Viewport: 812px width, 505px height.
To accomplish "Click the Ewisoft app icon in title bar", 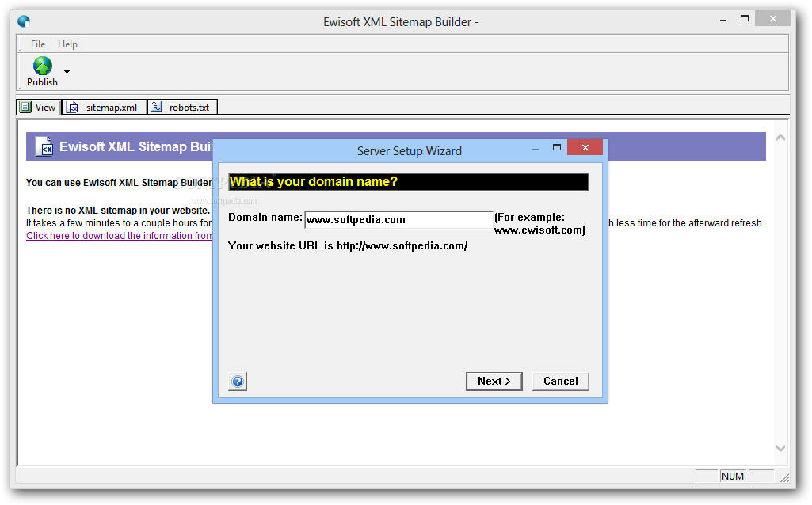I will [24, 21].
